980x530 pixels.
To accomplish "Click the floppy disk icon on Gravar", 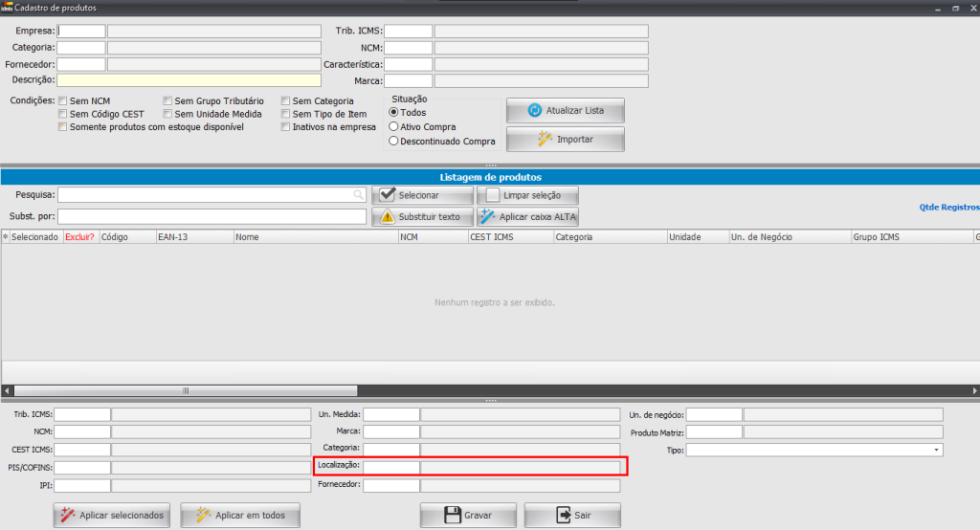I will pos(452,516).
